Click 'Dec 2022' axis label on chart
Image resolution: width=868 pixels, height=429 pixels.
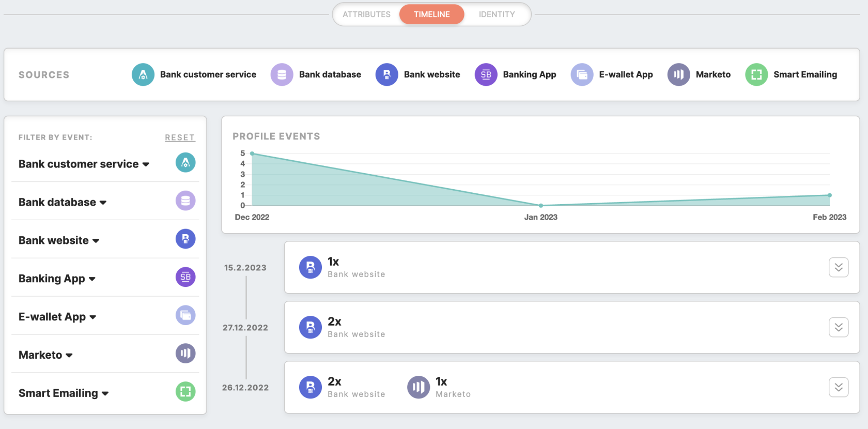click(252, 217)
